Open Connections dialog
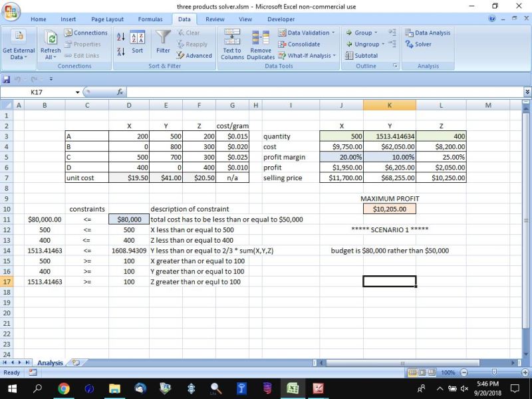This screenshot has height=399, width=532. click(x=86, y=33)
